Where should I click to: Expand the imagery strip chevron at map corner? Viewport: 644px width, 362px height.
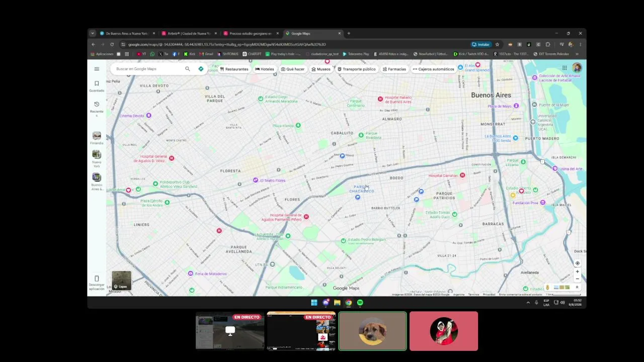(577, 288)
